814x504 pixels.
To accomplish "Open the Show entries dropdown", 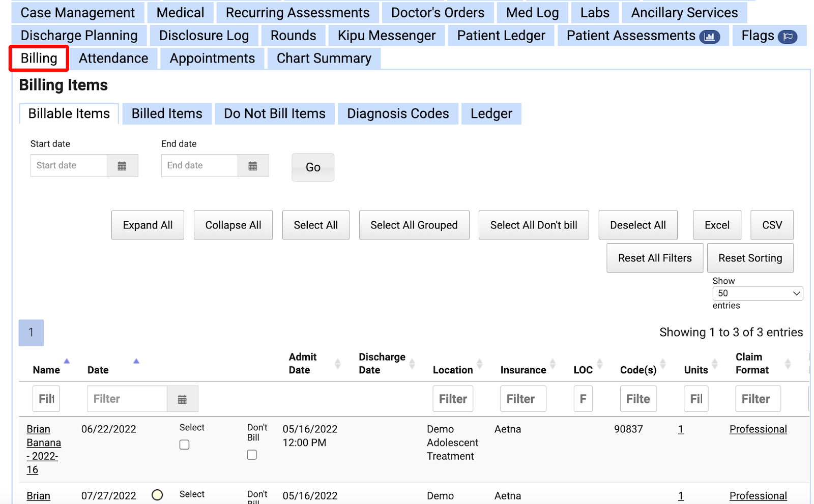I will tap(757, 293).
